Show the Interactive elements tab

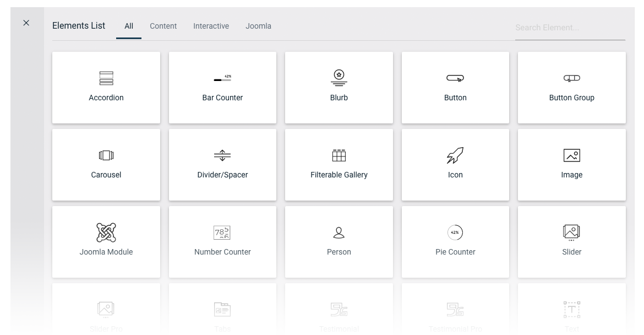click(211, 26)
